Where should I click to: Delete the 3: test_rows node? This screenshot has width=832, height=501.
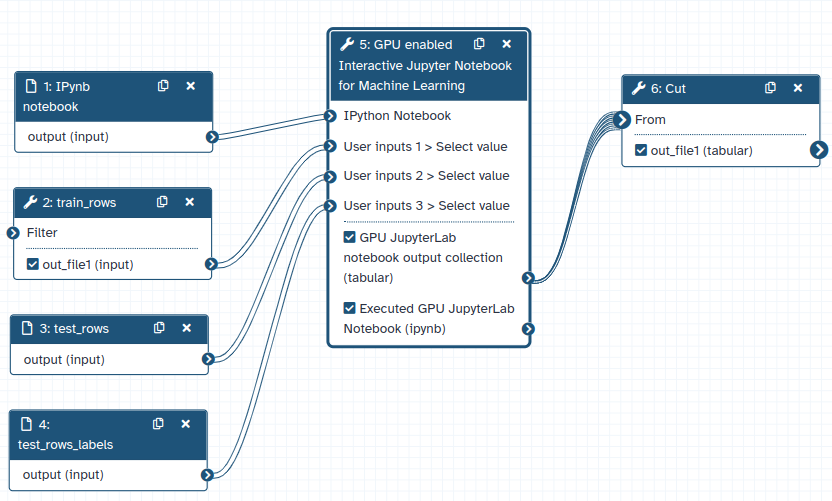pyautogui.click(x=186, y=328)
